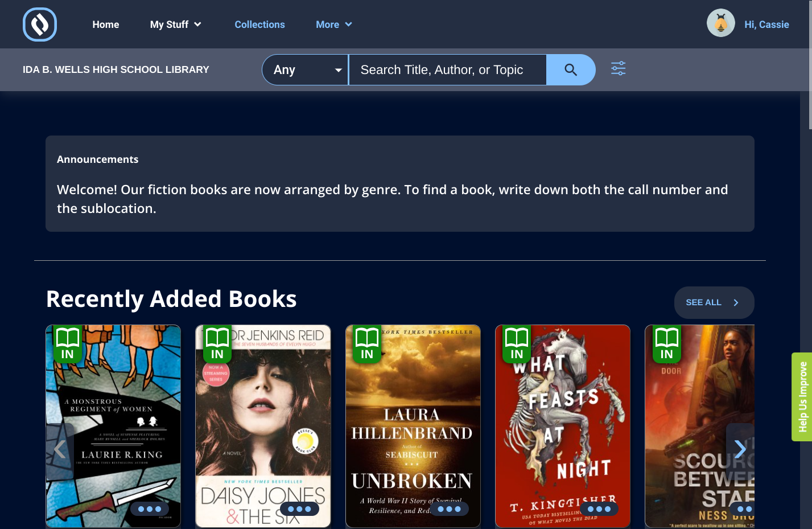Open the Collections page
This screenshot has height=529, width=812.
(x=259, y=24)
